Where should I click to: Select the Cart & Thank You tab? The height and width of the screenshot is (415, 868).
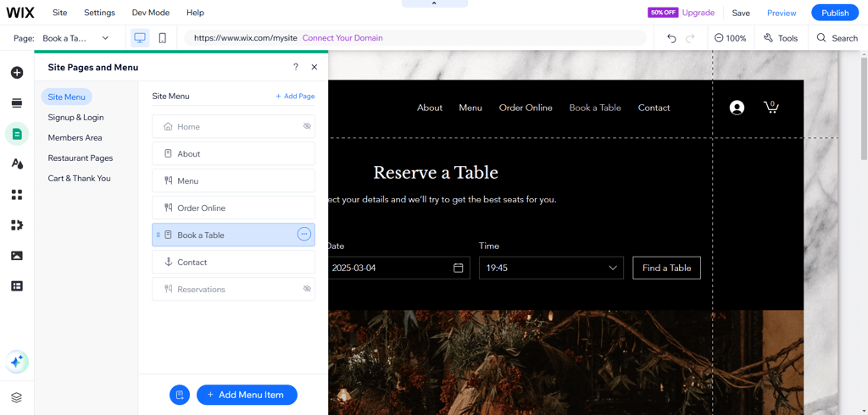pyautogui.click(x=79, y=178)
